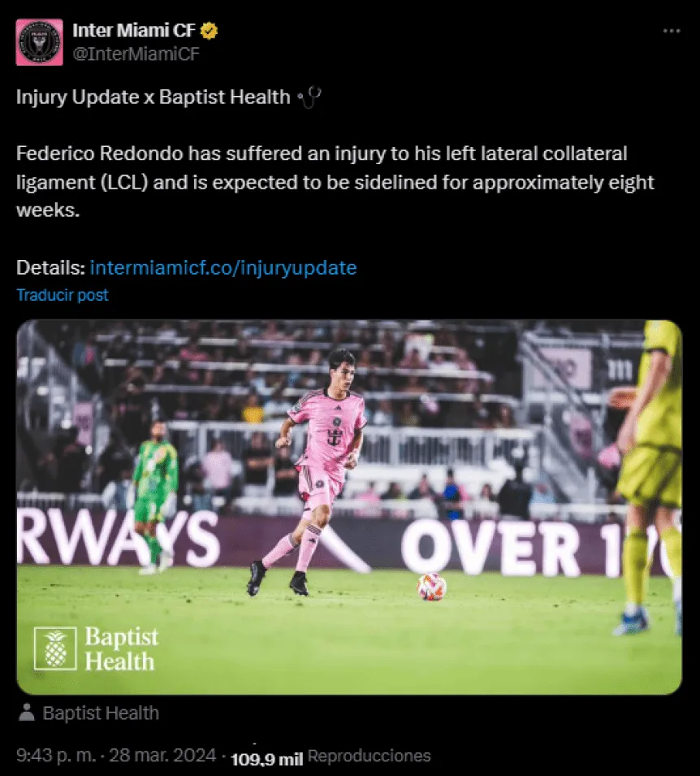700x776 pixels.
Task: View the 109,9 mil Reproducciones count
Action: (x=331, y=756)
